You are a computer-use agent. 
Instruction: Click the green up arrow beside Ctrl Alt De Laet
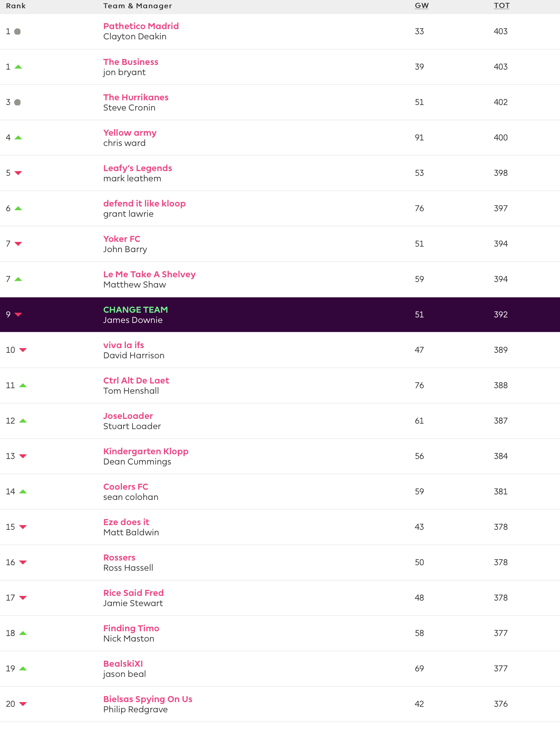click(x=23, y=385)
